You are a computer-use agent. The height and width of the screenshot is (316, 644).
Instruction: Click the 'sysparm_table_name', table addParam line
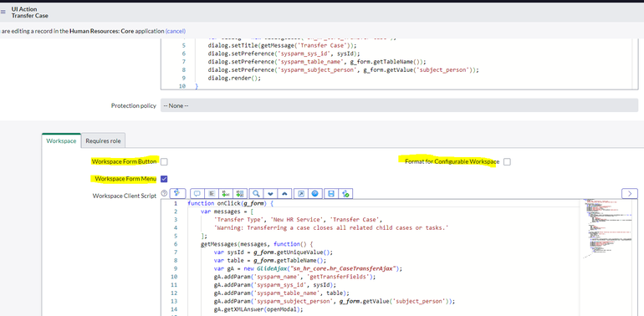(282, 293)
